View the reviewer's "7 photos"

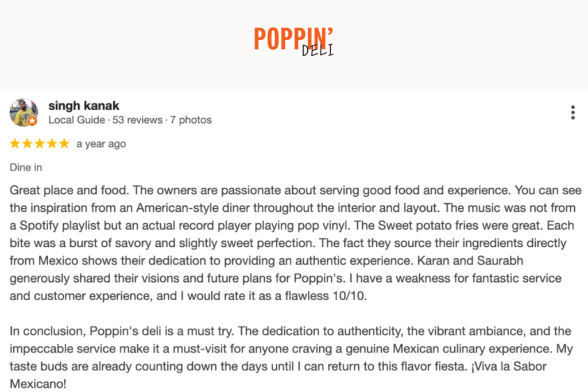191,120
